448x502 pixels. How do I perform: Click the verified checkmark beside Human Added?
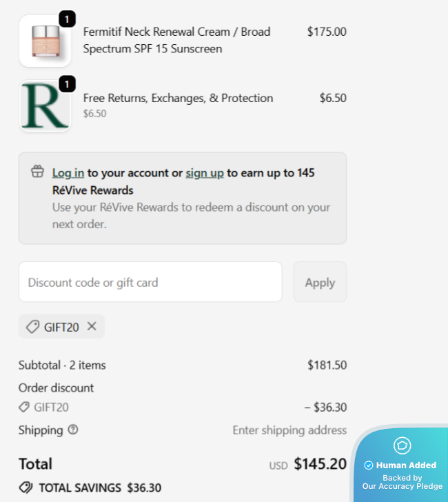(368, 465)
